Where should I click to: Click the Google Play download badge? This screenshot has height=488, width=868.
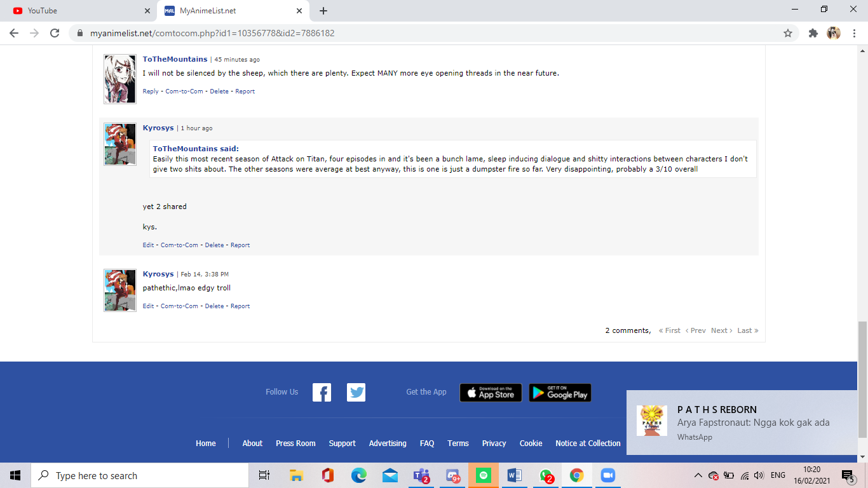(x=560, y=393)
